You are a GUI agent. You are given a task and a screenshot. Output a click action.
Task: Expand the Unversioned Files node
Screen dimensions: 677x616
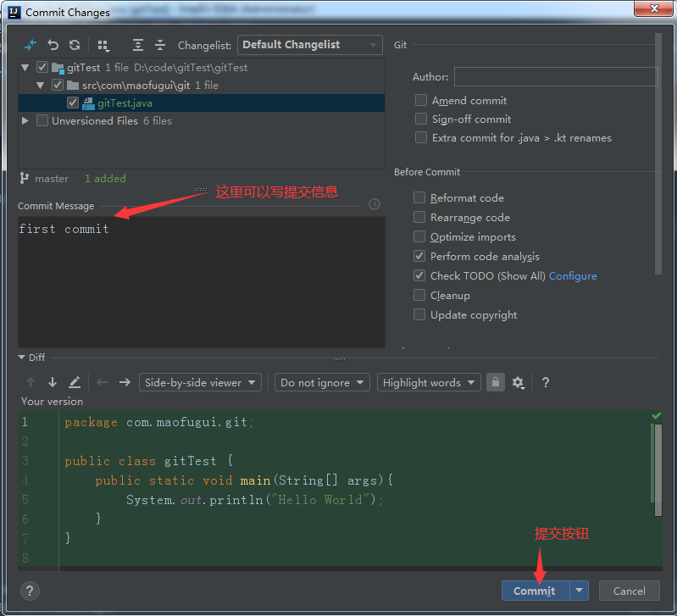pos(25,120)
